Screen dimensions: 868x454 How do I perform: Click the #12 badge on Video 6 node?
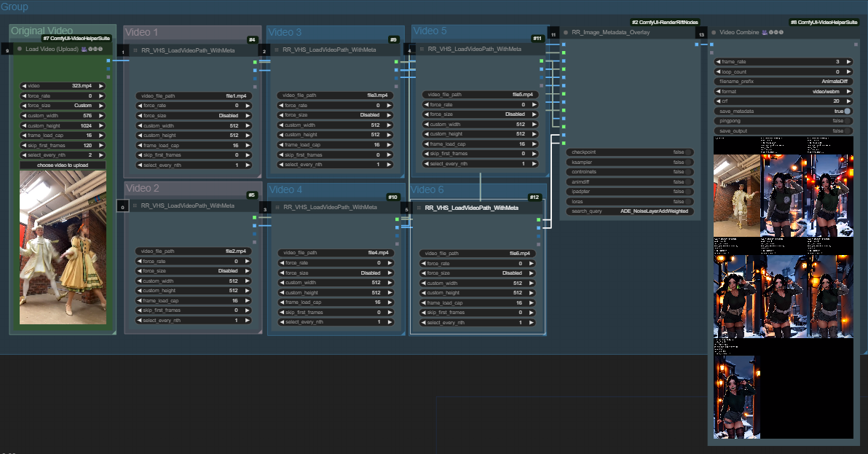click(534, 197)
